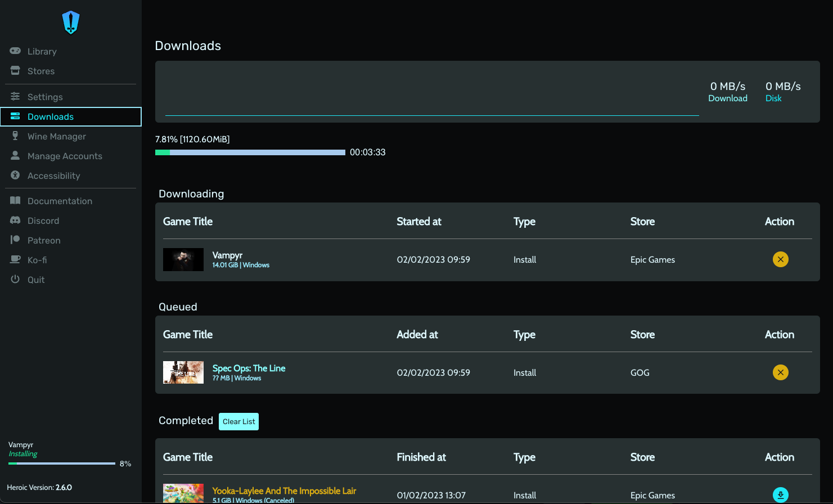This screenshot has height=504, width=833.
Task: Open the Spec Ops: The Line title
Action: coord(249,368)
